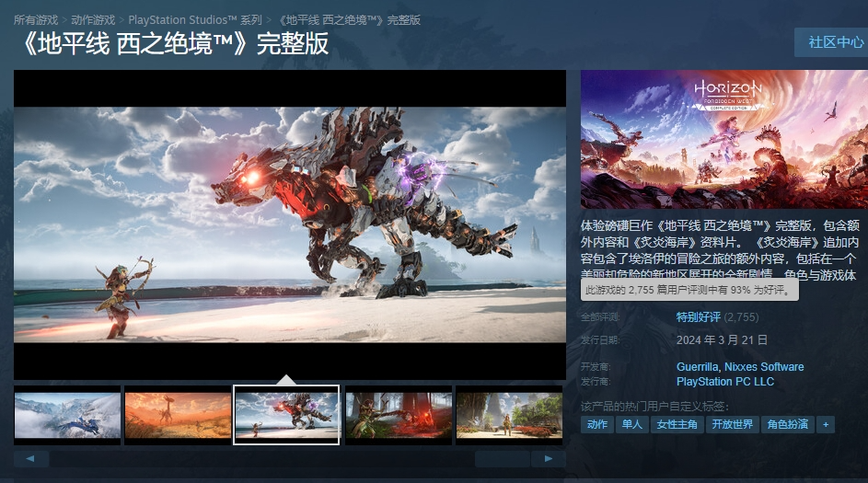
Task: Click the 《地平线 西之绝境™》完整版 breadcrumb link
Action: pos(348,20)
